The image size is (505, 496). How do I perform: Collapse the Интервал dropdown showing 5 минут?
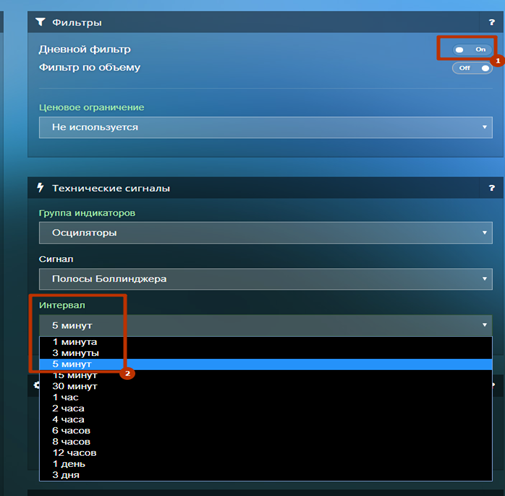pos(266,325)
